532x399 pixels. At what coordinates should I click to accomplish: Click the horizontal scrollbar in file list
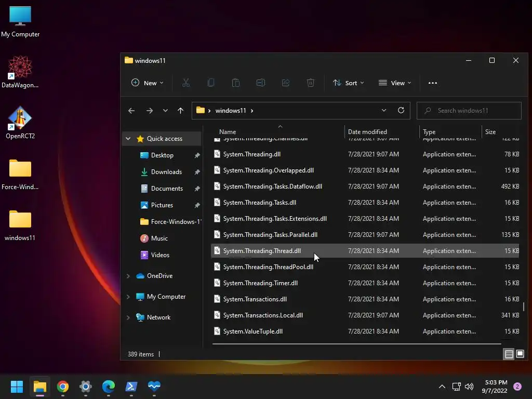tap(357, 344)
